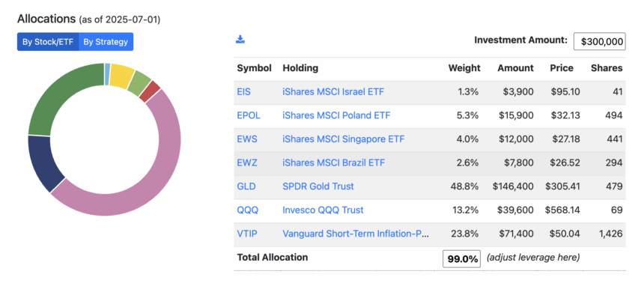Switch to By Strategy view
The width and height of the screenshot is (644, 307).
[x=106, y=42]
